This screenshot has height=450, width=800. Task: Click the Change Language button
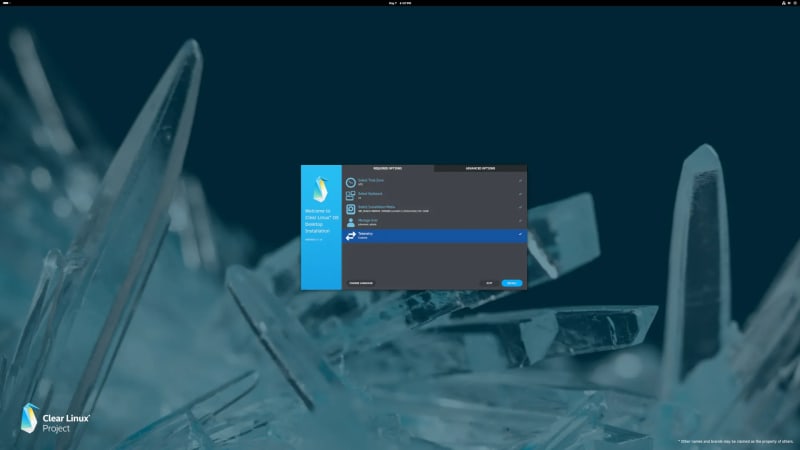360,283
